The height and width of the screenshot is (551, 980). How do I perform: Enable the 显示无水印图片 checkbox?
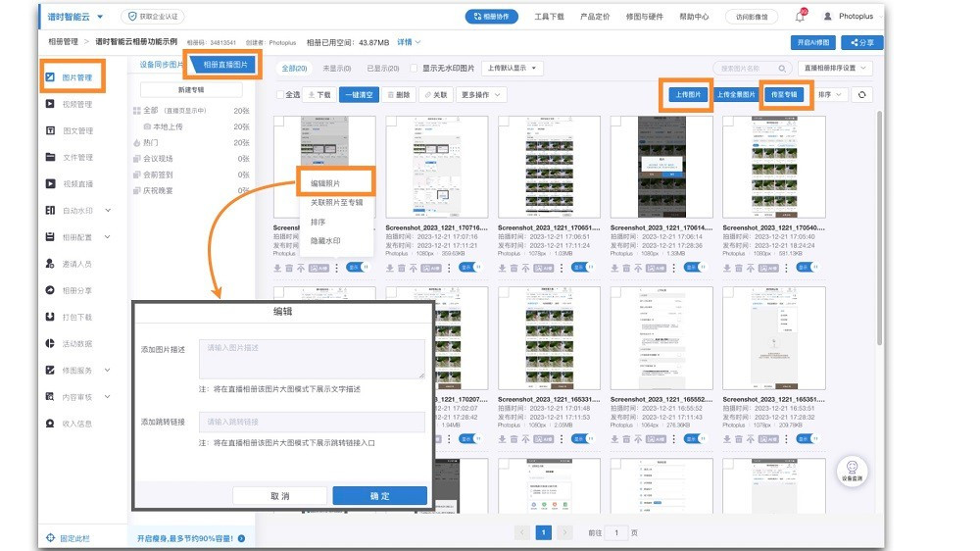pyautogui.click(x=414, y=69)
